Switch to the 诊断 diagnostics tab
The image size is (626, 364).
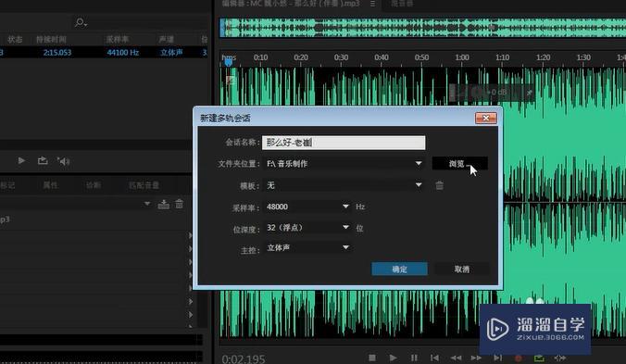click(x=94, y=185)
